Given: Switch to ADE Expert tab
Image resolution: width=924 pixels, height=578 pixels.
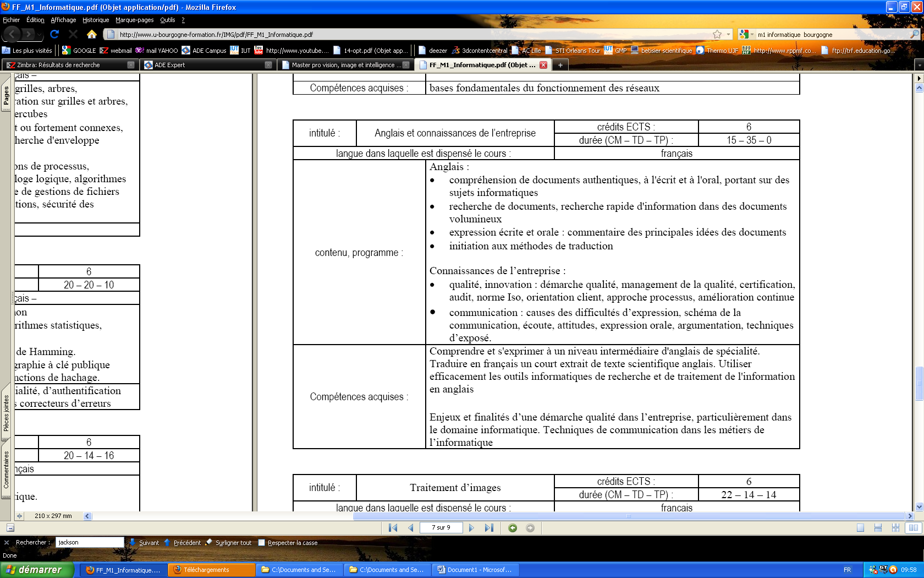Looking at the screenshot, I should 207,65.
